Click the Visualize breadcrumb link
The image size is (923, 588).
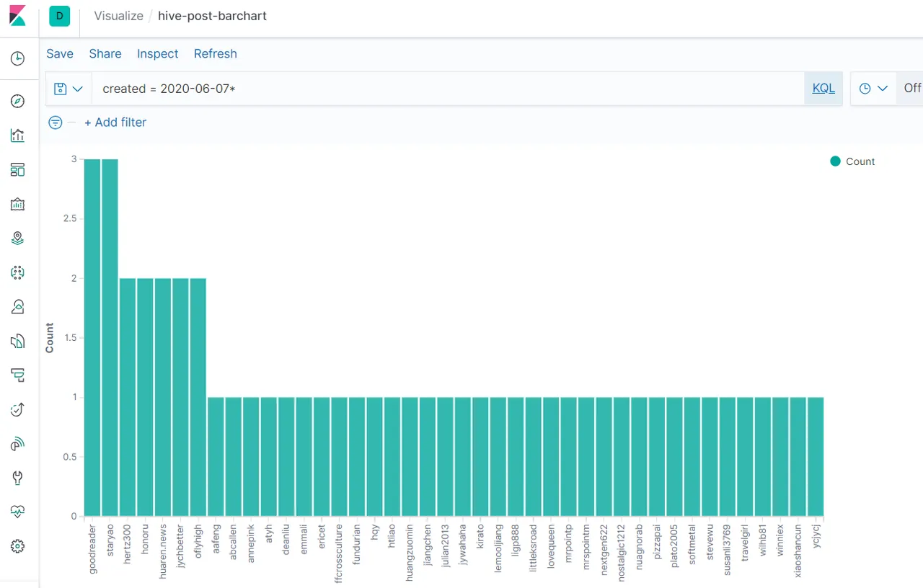pos(119,16)
